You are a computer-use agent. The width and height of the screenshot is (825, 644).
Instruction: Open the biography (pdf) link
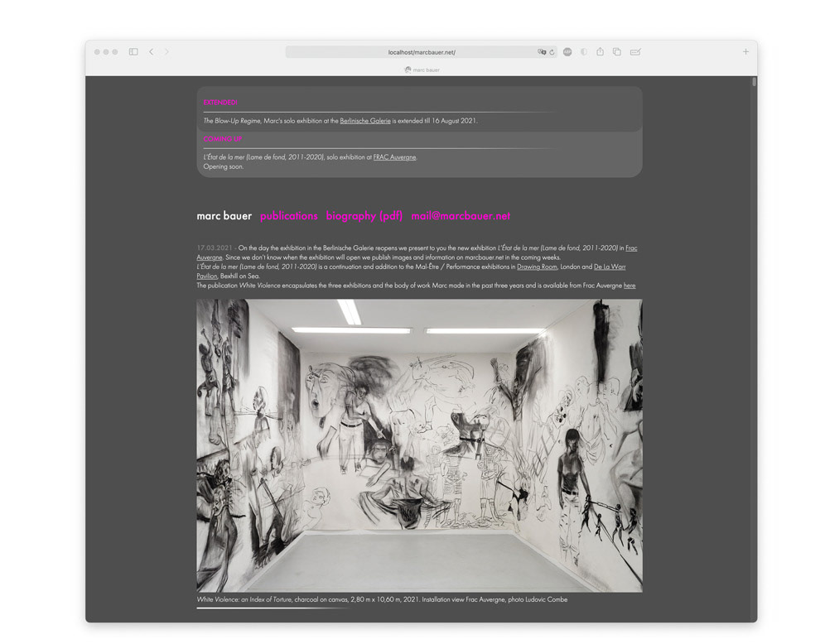click(364, 215)
